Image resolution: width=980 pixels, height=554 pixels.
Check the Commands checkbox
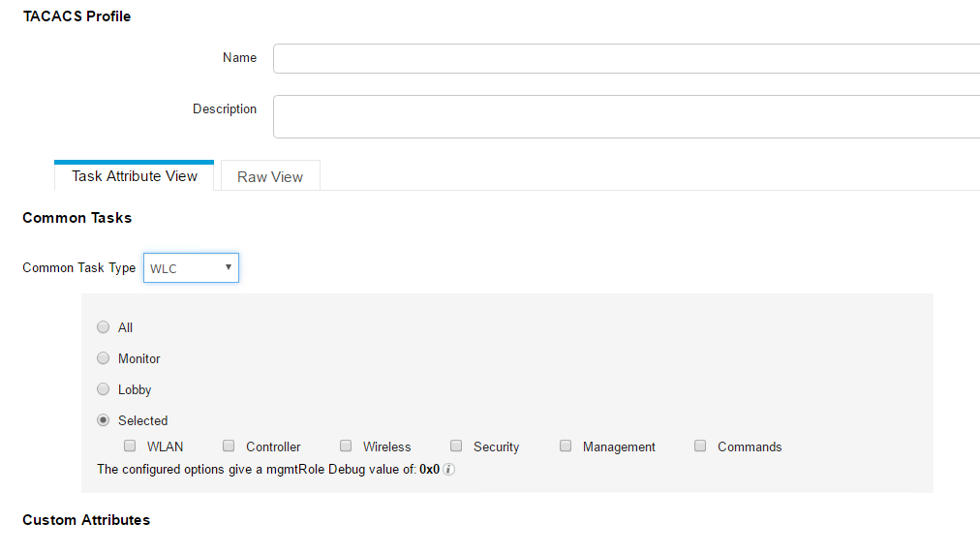700,446
